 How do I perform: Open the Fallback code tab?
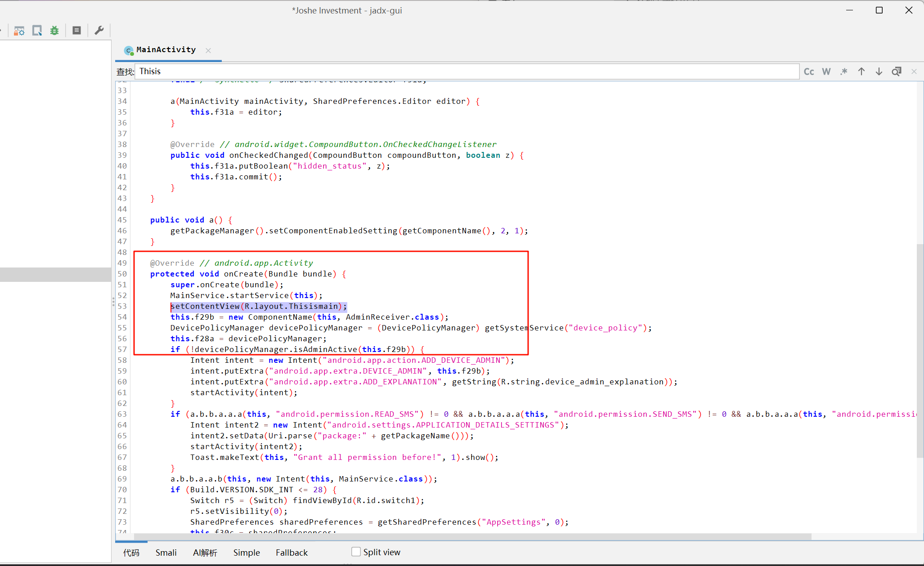(x=292, y=553)
